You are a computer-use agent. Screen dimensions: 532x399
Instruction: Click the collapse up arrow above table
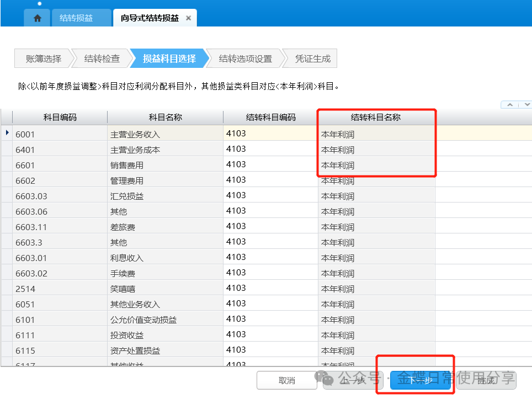[509, 104]
